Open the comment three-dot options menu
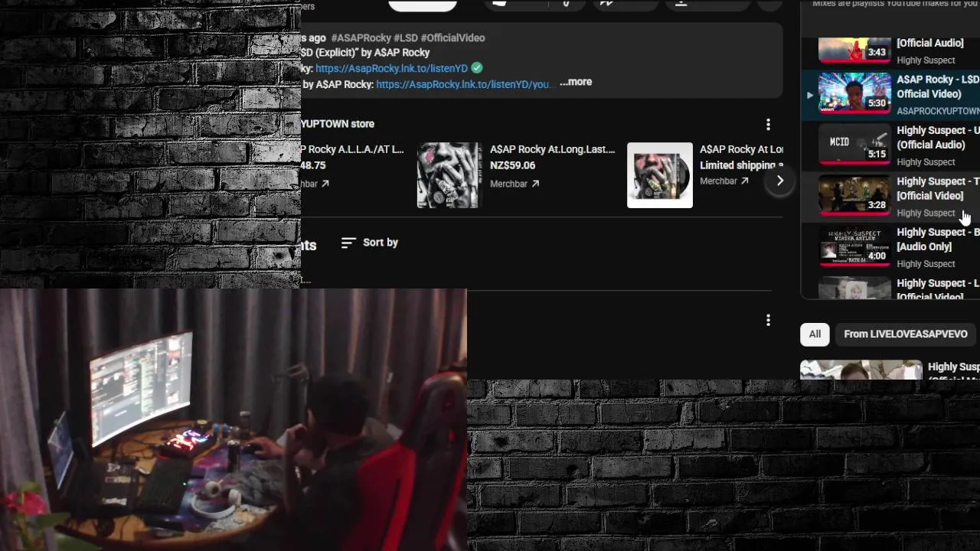Viewport: 980px width, 551px height. [768, 321]
